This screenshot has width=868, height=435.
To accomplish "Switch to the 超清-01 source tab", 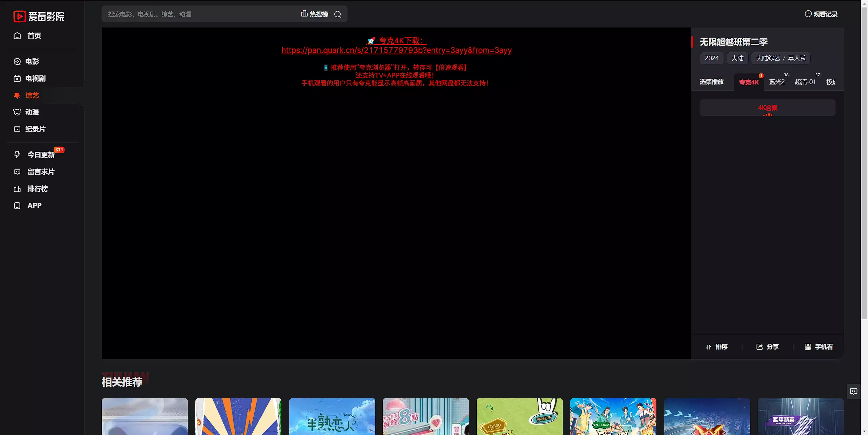I will tap(805, 82).
